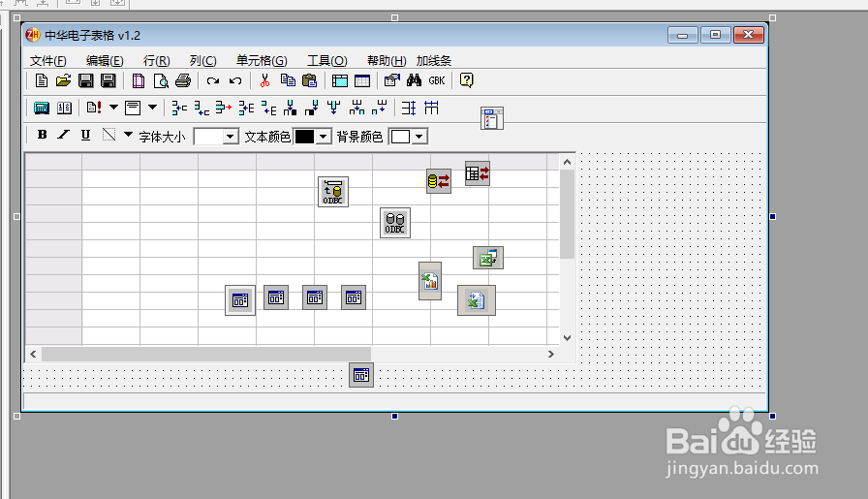Open the 文件(F) menu
868x499 pixels.
48,61
